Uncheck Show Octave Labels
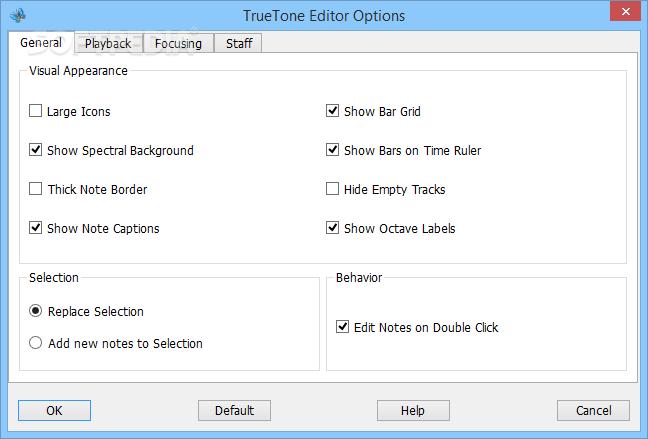The image size is (648, 439). tap(333, 228)
